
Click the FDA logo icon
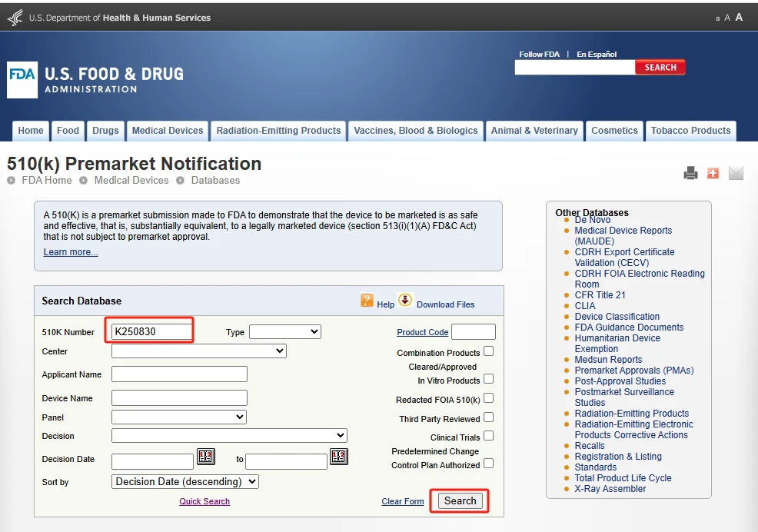coord(22,80)
